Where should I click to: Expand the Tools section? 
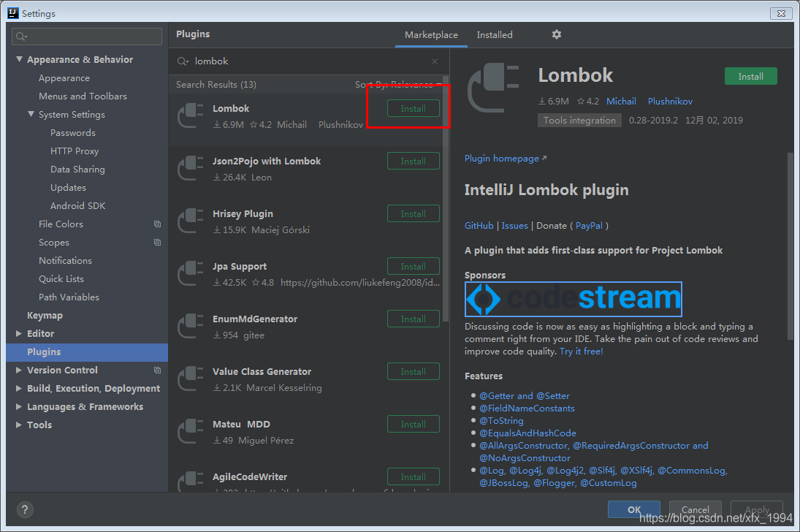(19, 425)
